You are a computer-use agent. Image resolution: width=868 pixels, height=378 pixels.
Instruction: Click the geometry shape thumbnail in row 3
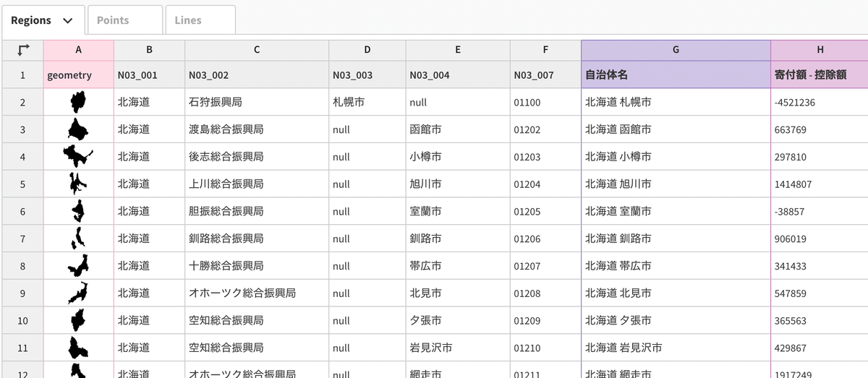pos(78,129)
